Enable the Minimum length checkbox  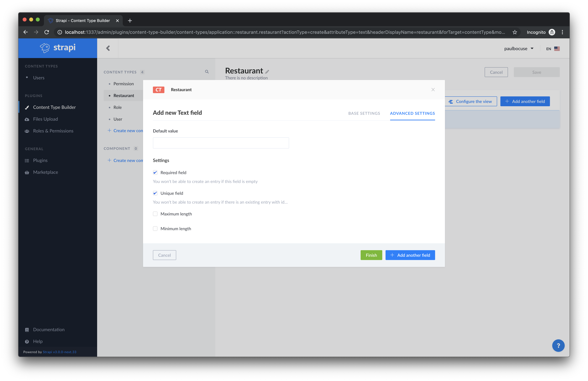point(155,229)
